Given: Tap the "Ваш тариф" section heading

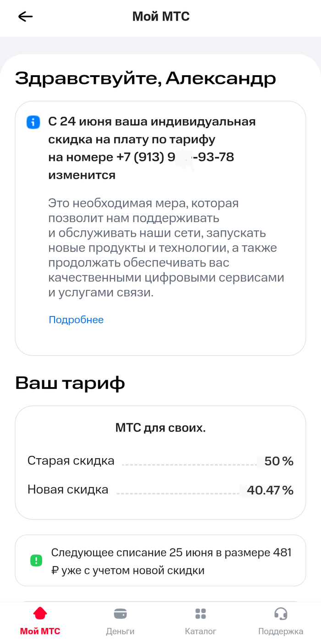Looking at the screenshot, I should 70,383.
